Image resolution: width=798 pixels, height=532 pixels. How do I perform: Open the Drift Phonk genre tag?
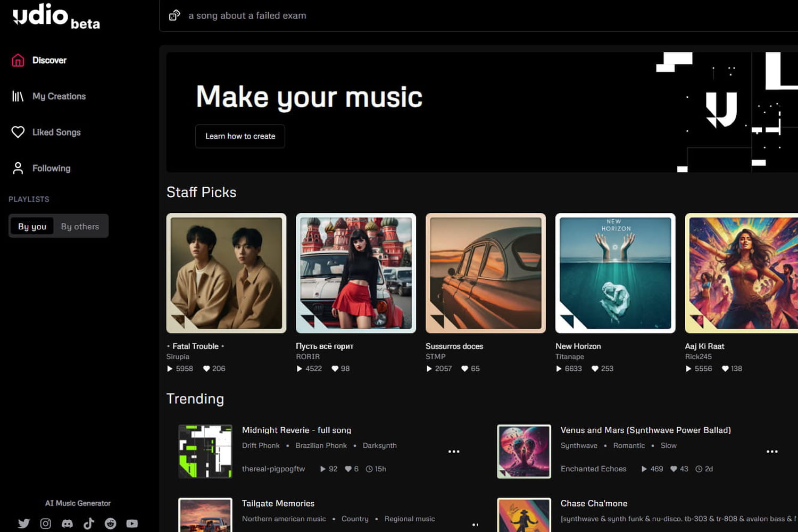coord(261,445)
